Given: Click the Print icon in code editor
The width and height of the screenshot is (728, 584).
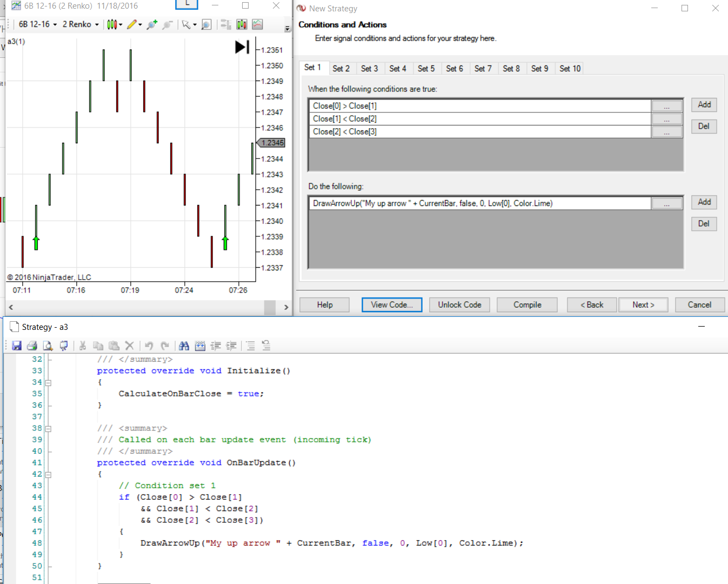Looking at the screenshot, I should (x=32, y=346).
